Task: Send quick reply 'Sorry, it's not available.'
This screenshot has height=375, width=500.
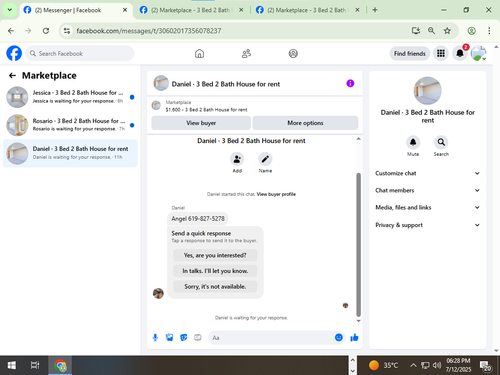Action: (215, 286)
